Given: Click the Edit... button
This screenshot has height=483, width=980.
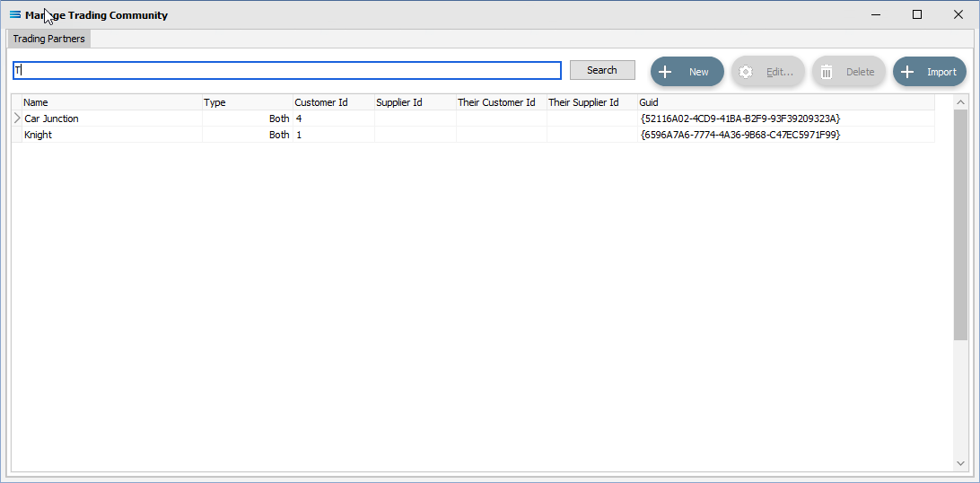Looking at the screenshot, I should (767, 72).
